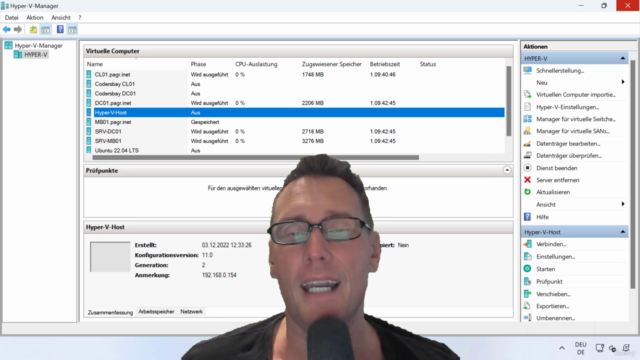Click Datenträger bearbeiten action
The width and height of the screenshot is (640, 360).
point(568,144)
